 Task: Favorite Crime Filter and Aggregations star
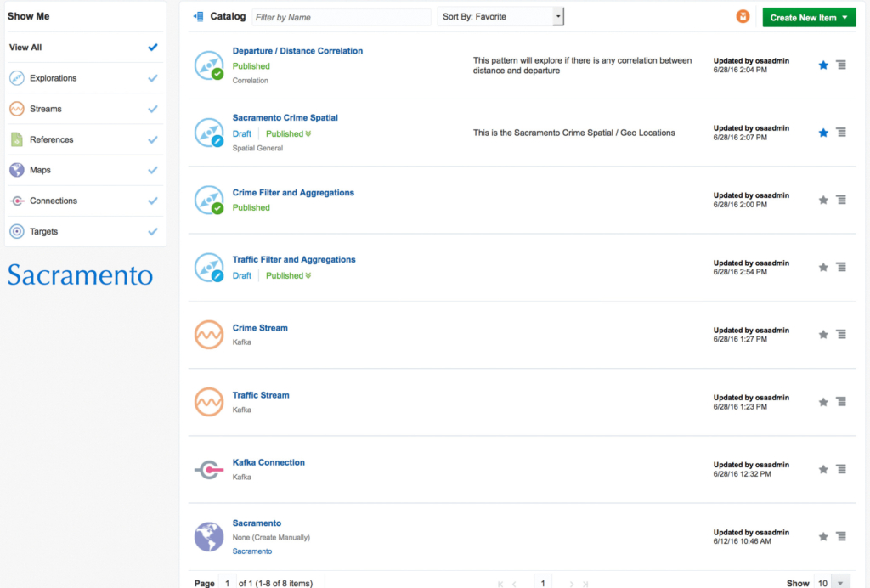pos(823,200)
